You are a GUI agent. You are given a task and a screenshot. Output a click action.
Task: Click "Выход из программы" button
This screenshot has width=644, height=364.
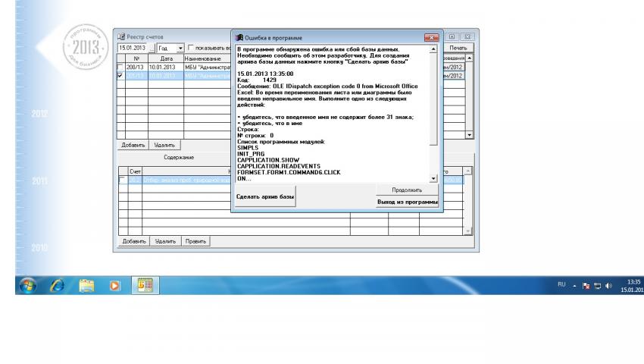pyautogui.click(x=407, y=202)
